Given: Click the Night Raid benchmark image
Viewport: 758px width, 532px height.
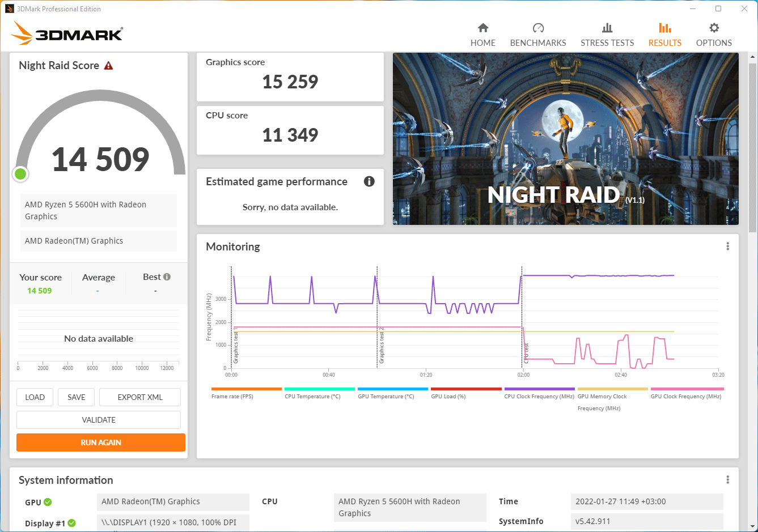Looking at the screenshot, I should (x=566, y=139).
